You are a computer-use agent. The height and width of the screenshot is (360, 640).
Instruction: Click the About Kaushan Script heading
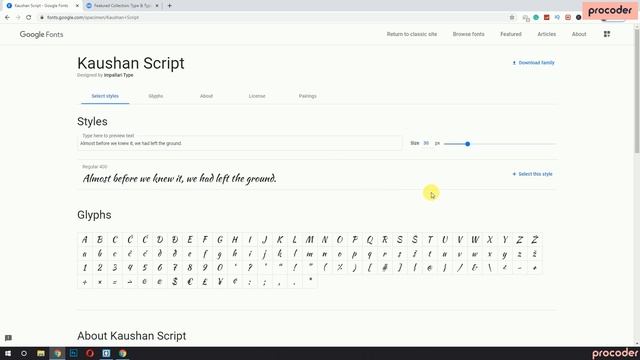131,336
